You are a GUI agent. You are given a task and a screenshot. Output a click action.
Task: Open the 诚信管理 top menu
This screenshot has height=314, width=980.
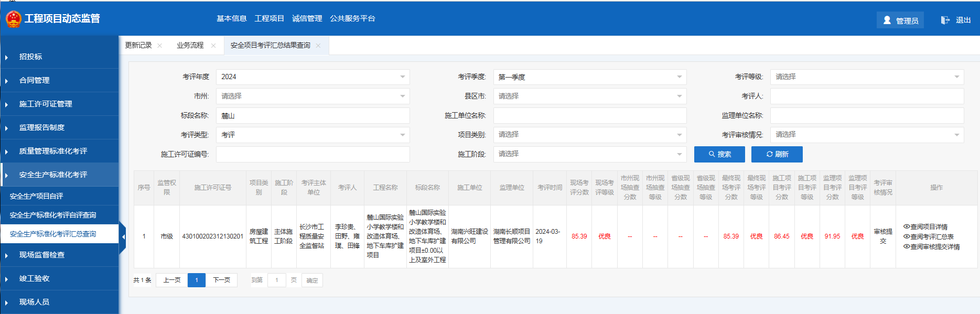coord(307,18)
